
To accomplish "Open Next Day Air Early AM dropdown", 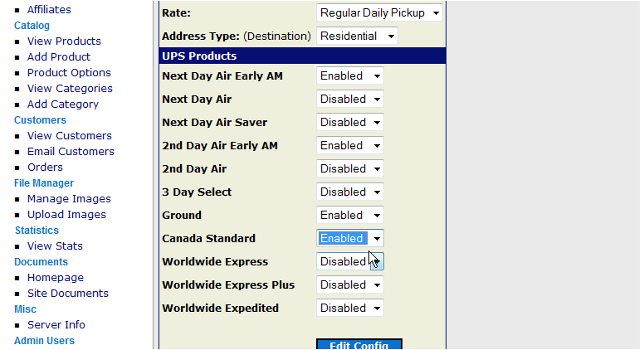I will click(350, 76).
